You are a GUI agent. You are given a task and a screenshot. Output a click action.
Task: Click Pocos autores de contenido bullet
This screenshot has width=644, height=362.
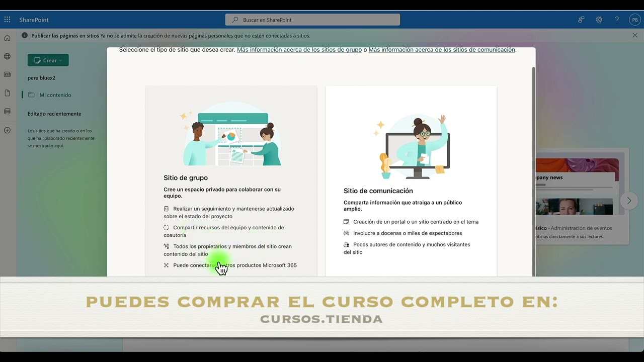407,248
